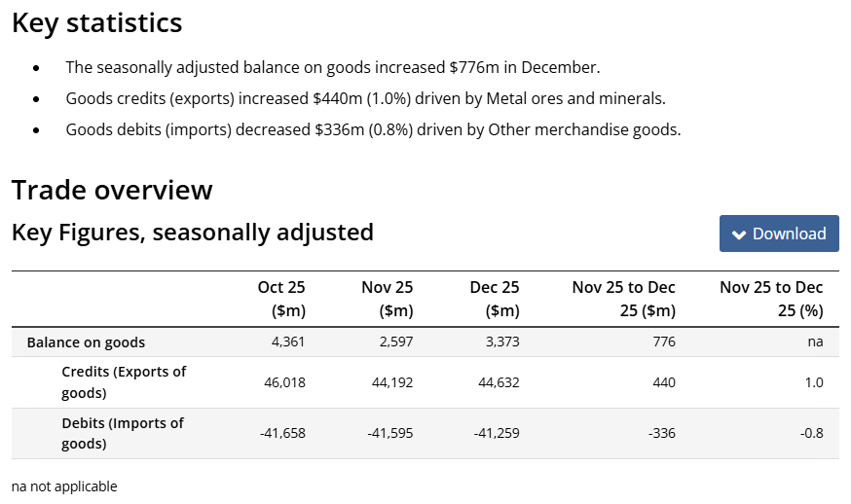Viewport: 851px width, 504px height.
Task: Click the Trade overview heading
Action: coord(112,190)
